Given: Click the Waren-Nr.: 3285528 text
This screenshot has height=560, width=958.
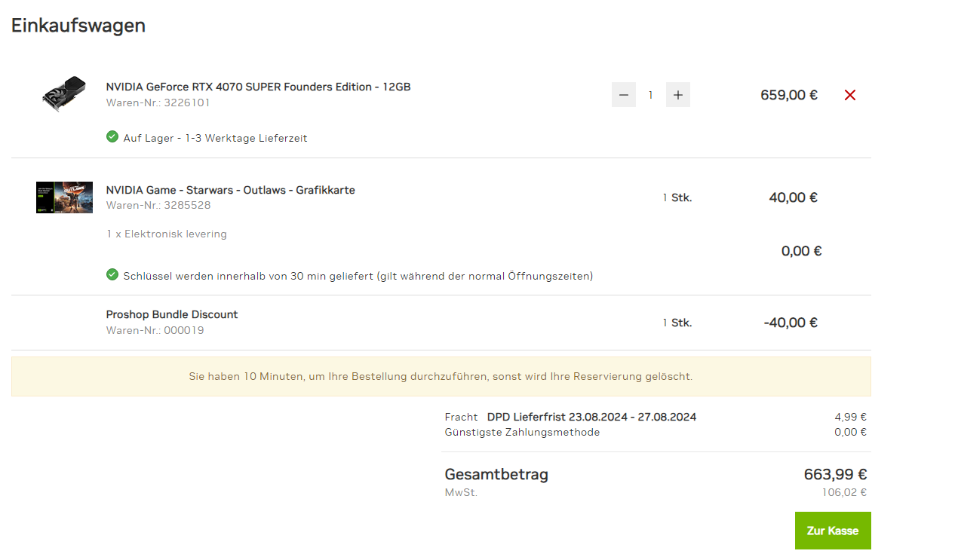Looking at the screenshot, I should tap(158, 205).
